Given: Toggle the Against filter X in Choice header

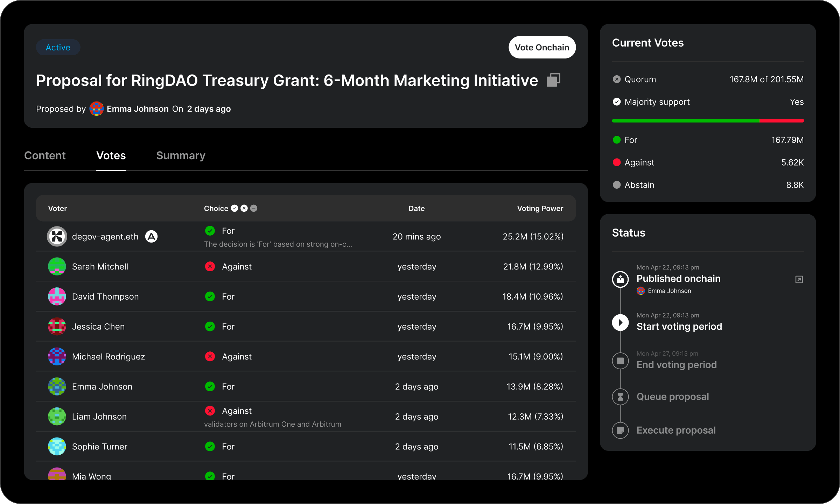Looking at the screenshot, I should (244, 208).
